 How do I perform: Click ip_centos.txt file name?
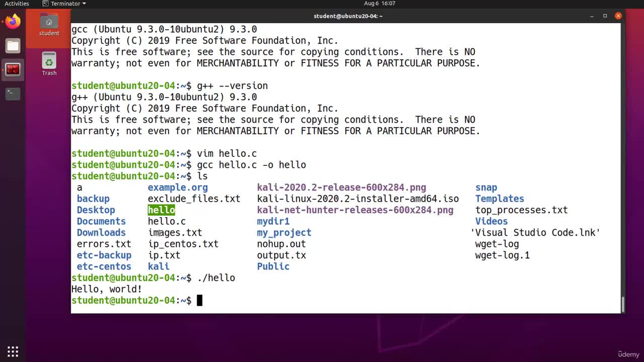pyautogui.click(x=183, y=244)
